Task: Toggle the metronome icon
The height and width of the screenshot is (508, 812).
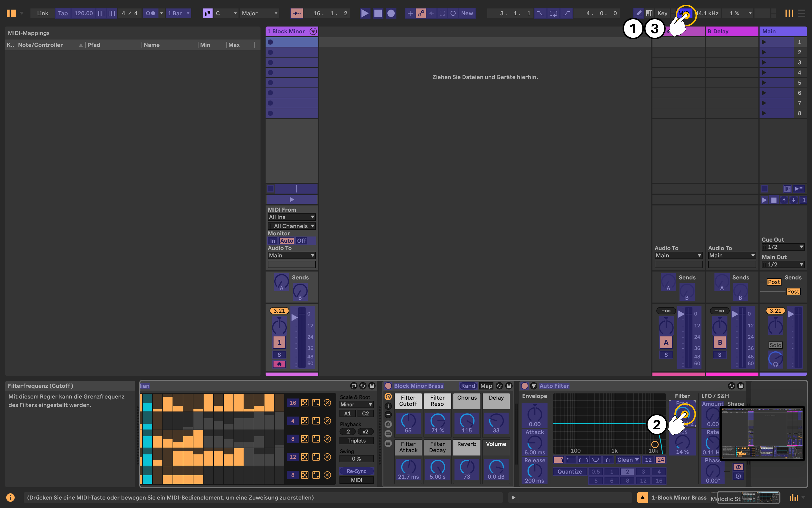Action: (150, 13)
